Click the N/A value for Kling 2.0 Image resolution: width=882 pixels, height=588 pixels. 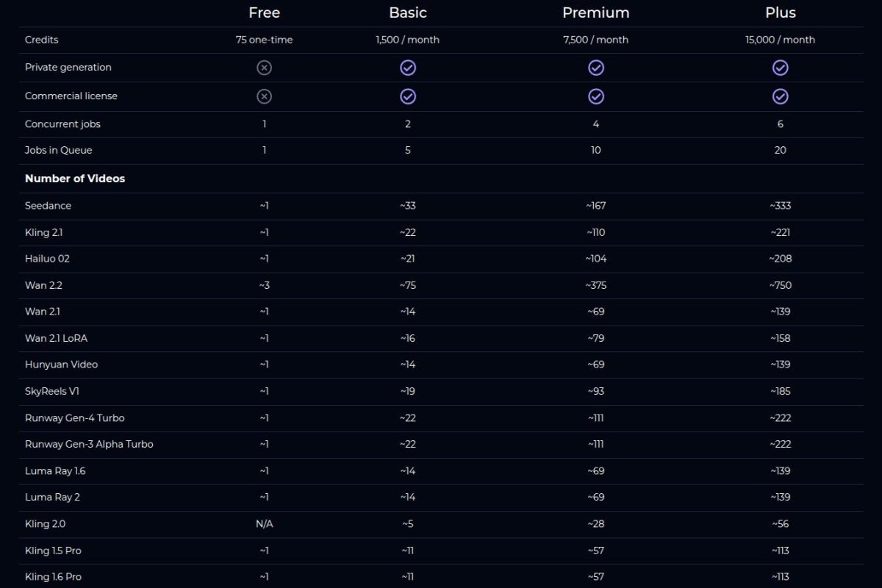pos(264,524)
